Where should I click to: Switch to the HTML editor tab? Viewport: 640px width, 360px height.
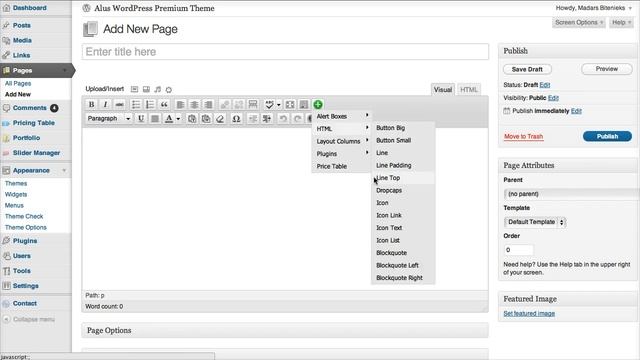click(x=469, y=89)
